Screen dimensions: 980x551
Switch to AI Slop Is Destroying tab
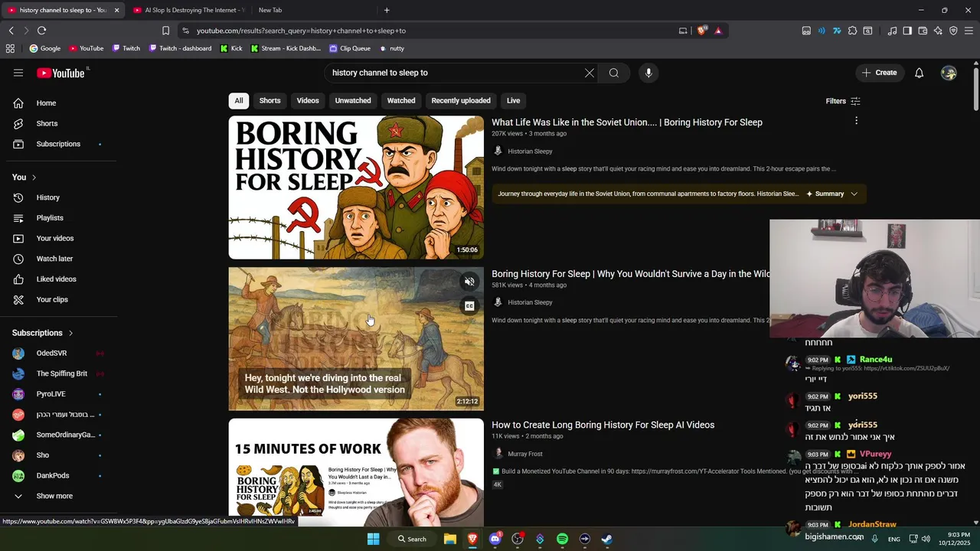(188, 10)
